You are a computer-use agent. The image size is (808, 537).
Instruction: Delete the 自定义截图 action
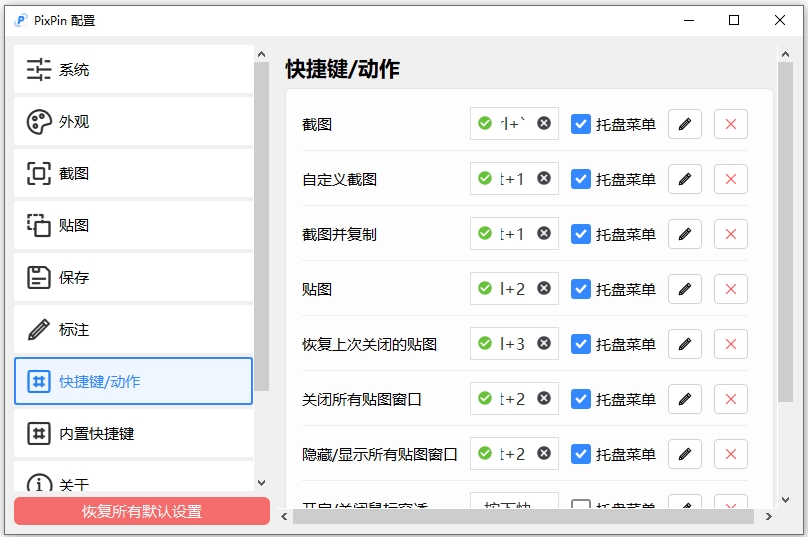pos(731,179)
